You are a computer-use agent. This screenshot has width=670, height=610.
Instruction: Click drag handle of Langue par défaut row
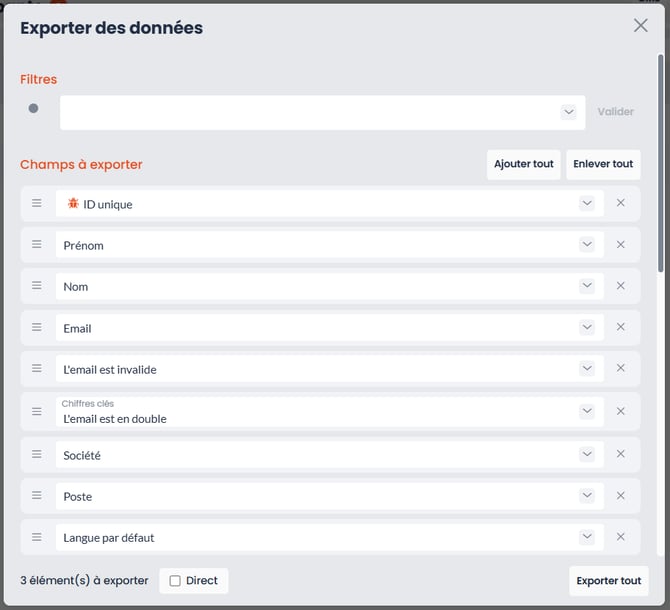click(37, 537)
